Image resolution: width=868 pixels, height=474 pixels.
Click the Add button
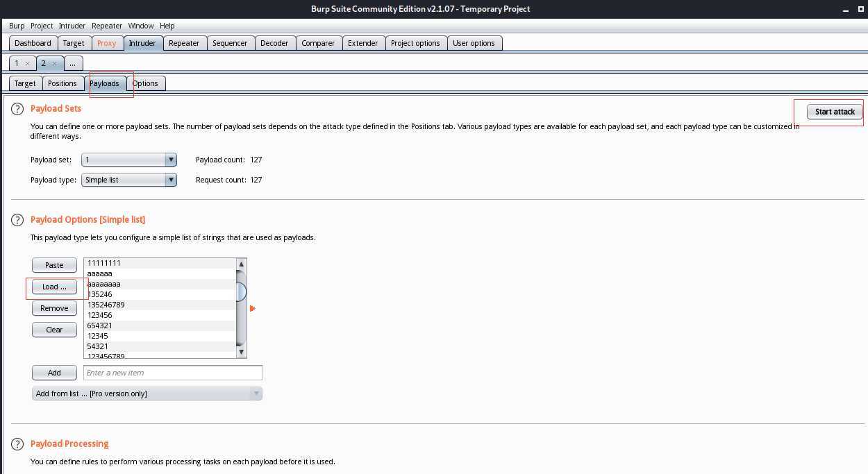(x=54, y=373)
